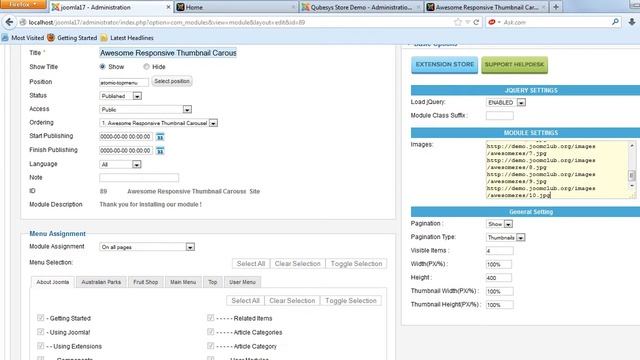Select the Hide radio for Show Title
The image size is (640, 360).
(146, 67)
